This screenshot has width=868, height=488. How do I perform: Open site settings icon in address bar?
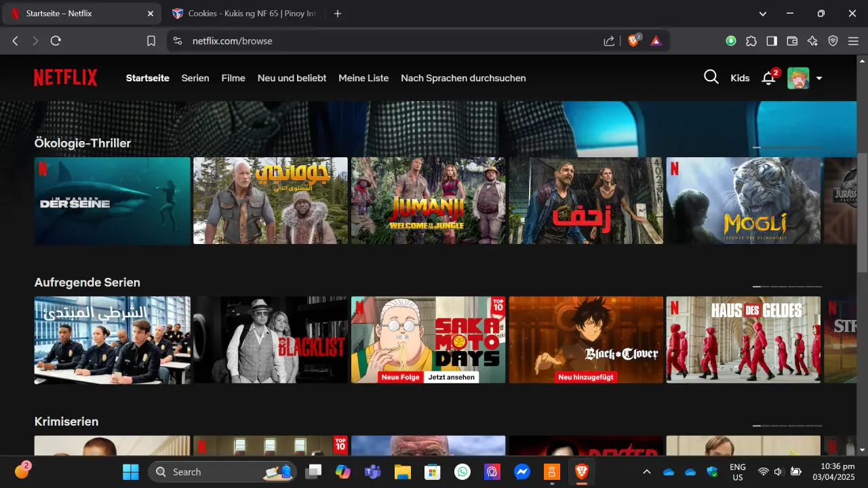tap(178, 41)
